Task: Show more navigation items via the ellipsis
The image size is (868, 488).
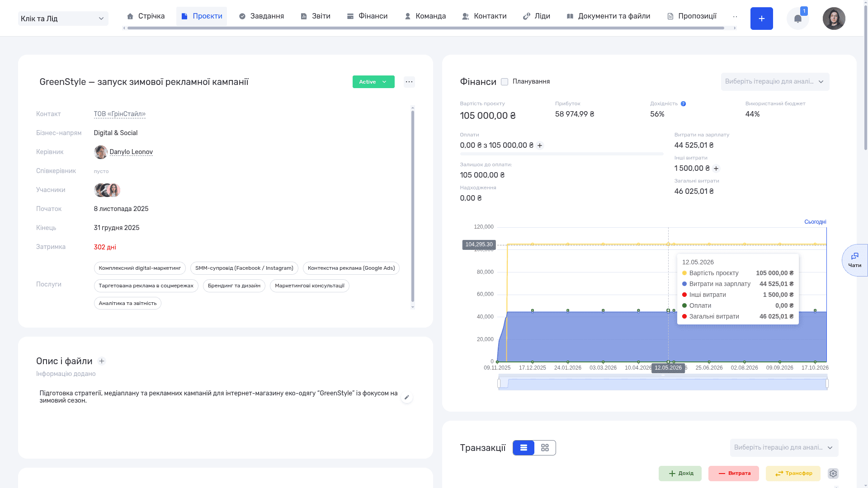Action: [x=735, y=16]
